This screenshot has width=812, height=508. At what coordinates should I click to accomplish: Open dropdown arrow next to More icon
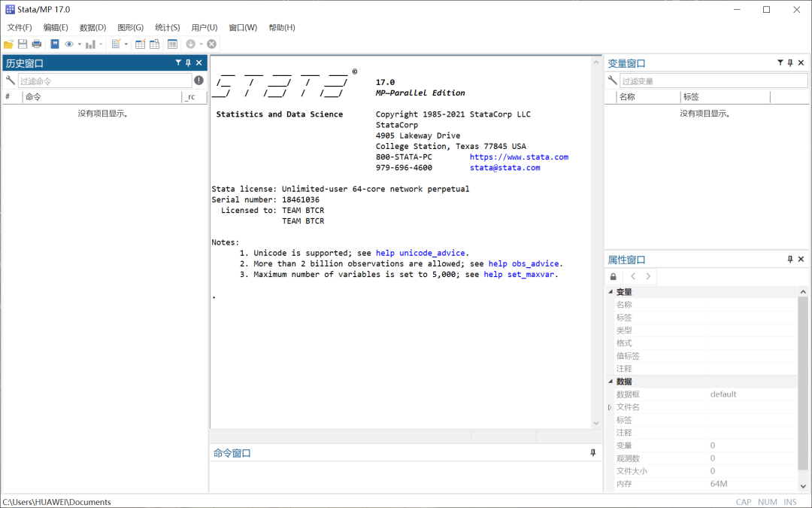coord(201,44)
